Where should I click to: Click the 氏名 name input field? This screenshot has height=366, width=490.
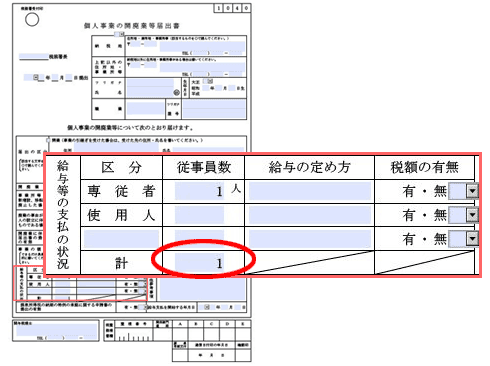coord(150,88)
